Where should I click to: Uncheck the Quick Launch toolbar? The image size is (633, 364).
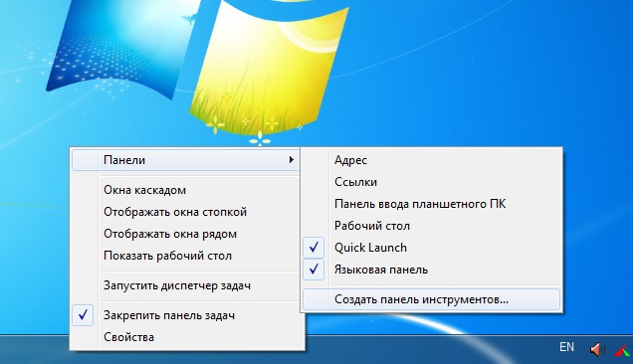click(432, 248)
